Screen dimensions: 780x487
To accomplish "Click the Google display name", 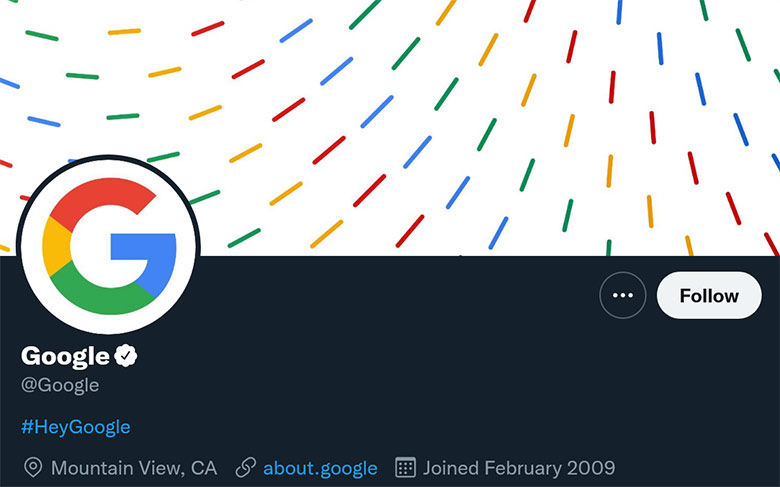I will tap(65, 357).
